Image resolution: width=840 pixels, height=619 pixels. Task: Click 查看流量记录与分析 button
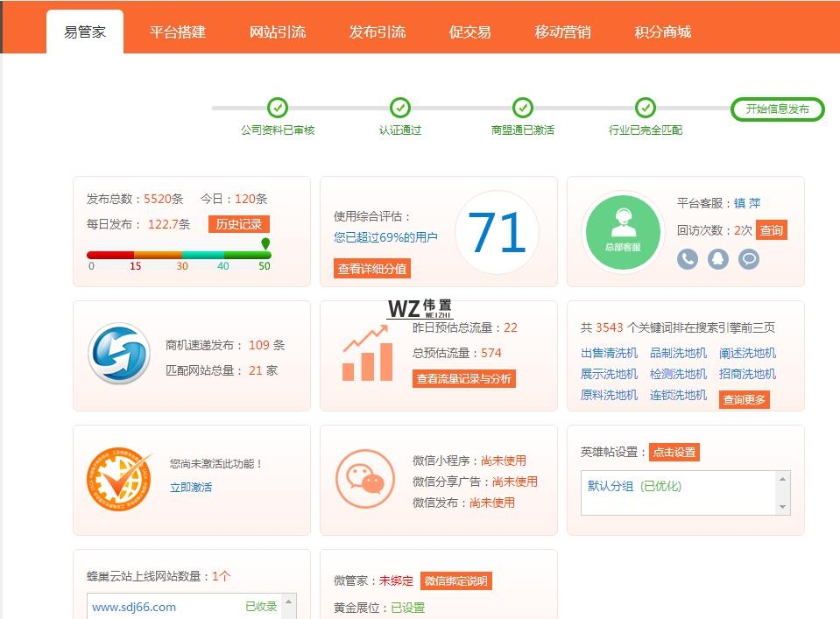464,379
